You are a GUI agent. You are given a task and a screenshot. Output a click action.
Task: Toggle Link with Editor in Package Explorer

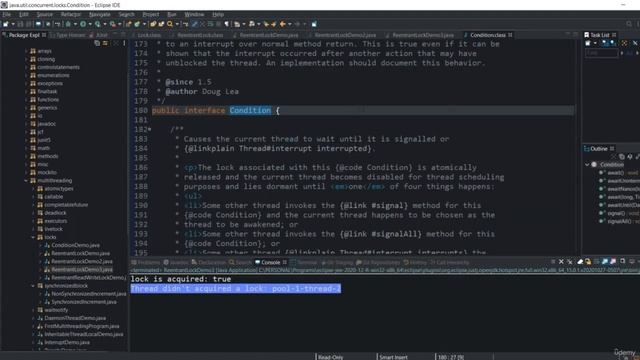tap(105, 43)
